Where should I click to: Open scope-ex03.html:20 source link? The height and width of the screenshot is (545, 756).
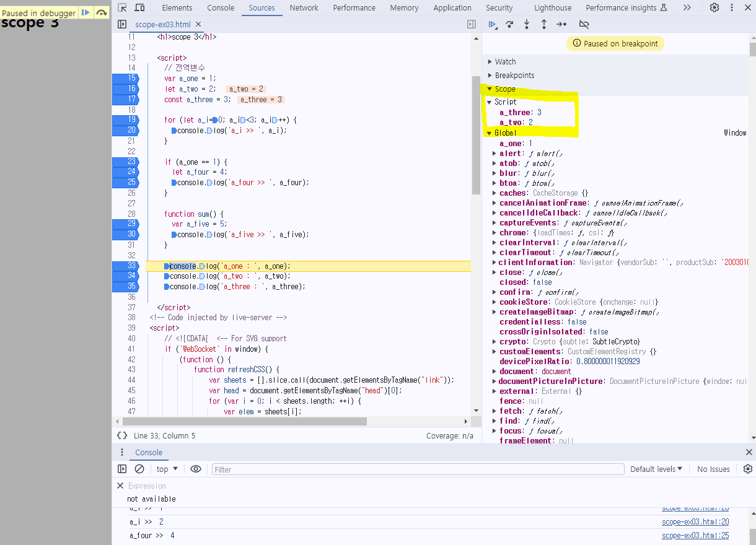coord(695,522)
